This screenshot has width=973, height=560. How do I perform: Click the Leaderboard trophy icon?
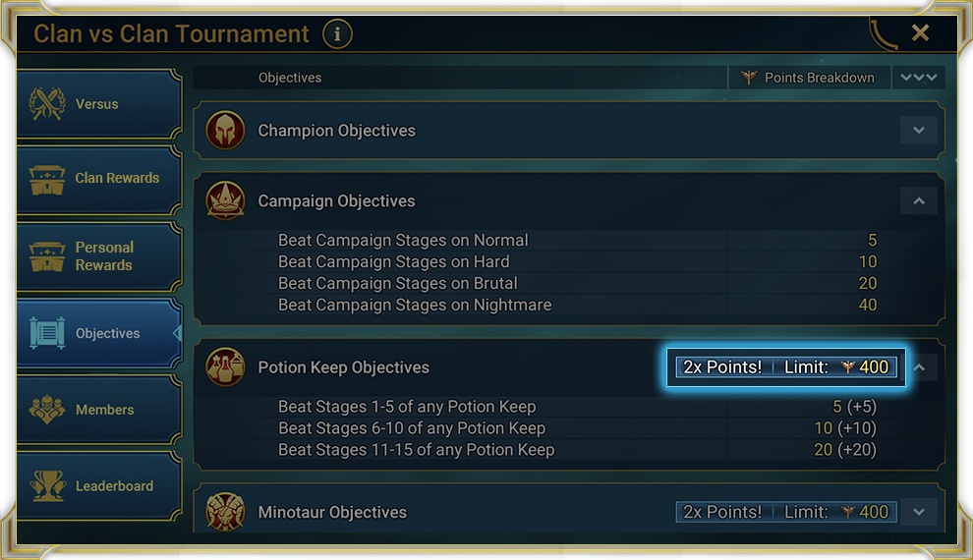click(x=47, y=486)
